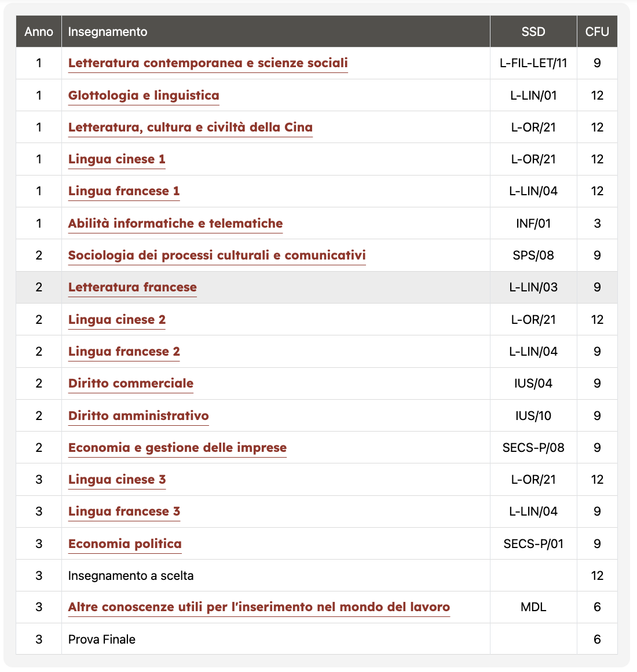Open the Lingua francese 2 link
Viewport: 637px width, 672px height.
[x=124, y=352]
